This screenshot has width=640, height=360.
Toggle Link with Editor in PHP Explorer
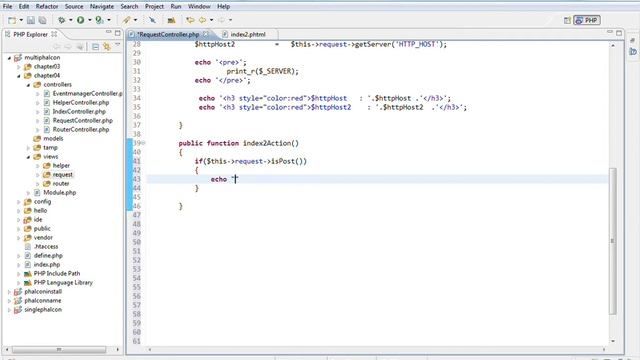[x=107, y=47]
